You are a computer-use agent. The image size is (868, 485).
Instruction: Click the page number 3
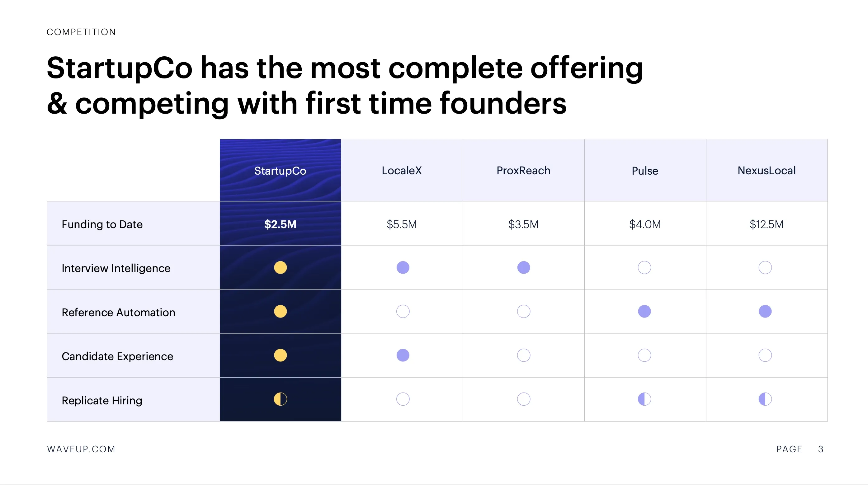coord(820,449)
